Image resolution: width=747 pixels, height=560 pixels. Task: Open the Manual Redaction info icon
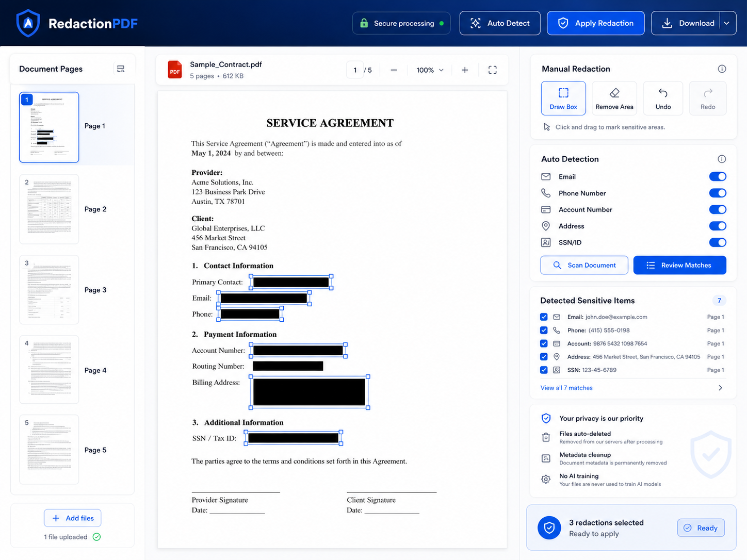[x=722, y=69]
